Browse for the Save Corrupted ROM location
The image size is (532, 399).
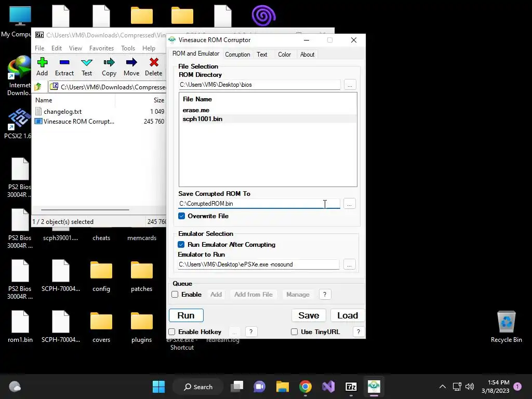pos(350,204)
